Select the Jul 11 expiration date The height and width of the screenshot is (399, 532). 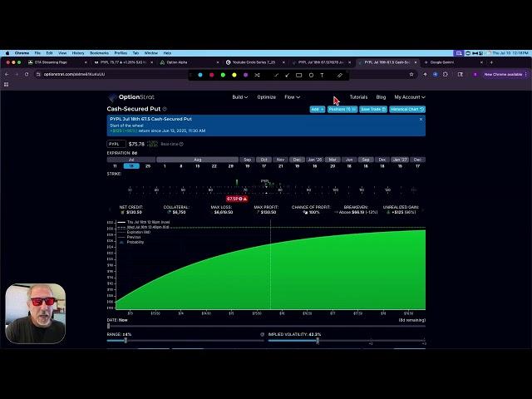coord(115,166)
